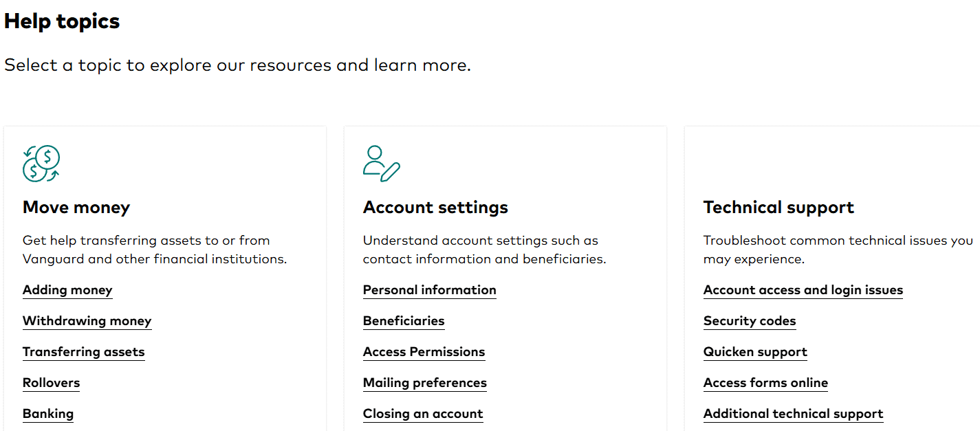Image resolution: width=980 pixels, height=431 pixels.
Task: Go to Withdrawing money help
Action: click(87, 321)
